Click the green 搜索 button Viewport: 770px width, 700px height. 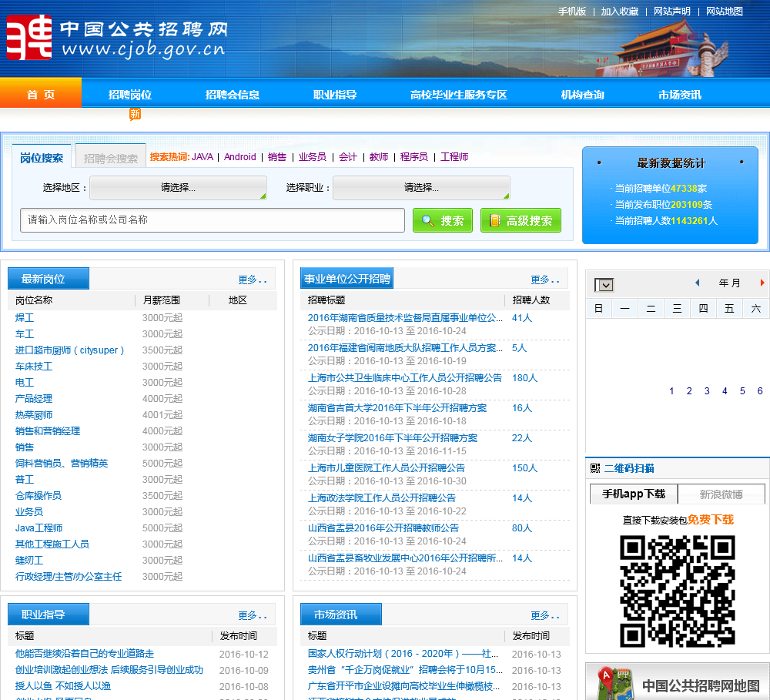coord(443,220)
